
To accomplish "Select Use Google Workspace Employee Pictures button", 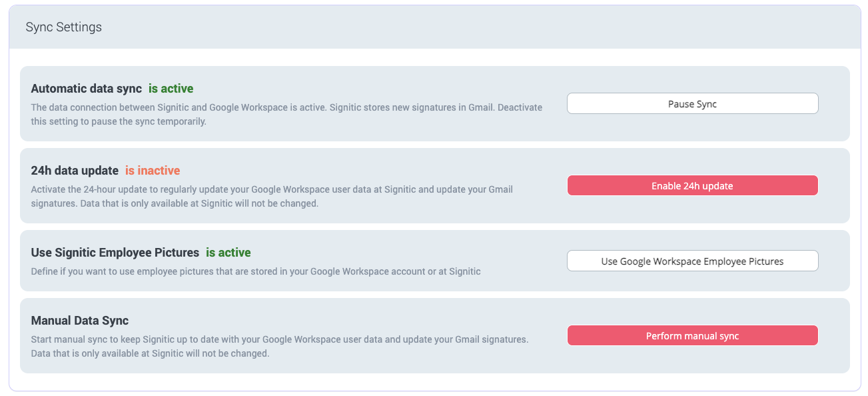I will pyautogui.click(x=692, y=261).
